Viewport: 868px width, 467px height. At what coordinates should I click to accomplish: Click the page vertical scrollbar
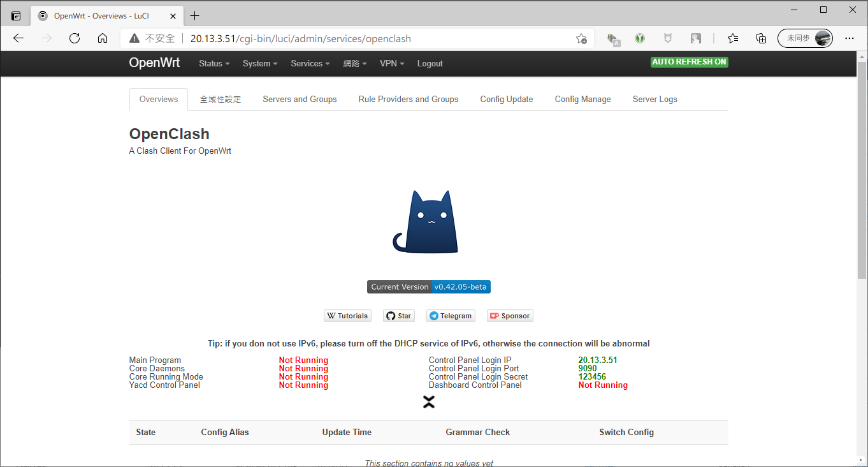[862, 172]
